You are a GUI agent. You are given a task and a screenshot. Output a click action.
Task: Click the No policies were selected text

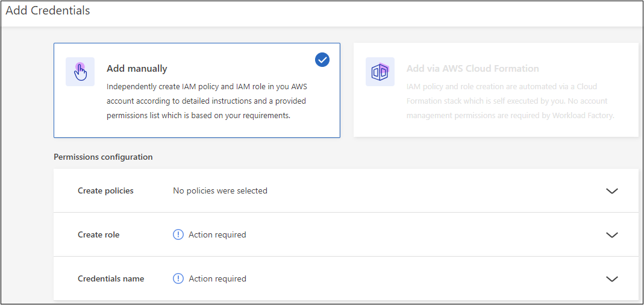point(220,190)
